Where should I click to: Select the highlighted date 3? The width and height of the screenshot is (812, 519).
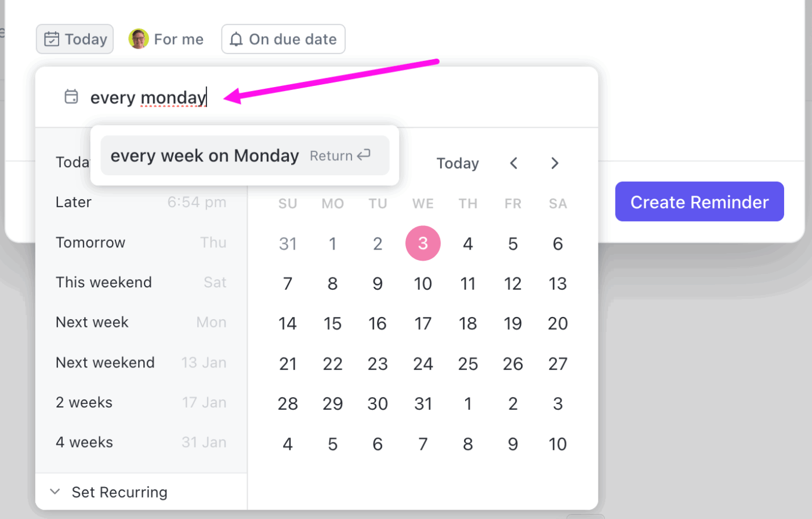(x=423, y=243)
